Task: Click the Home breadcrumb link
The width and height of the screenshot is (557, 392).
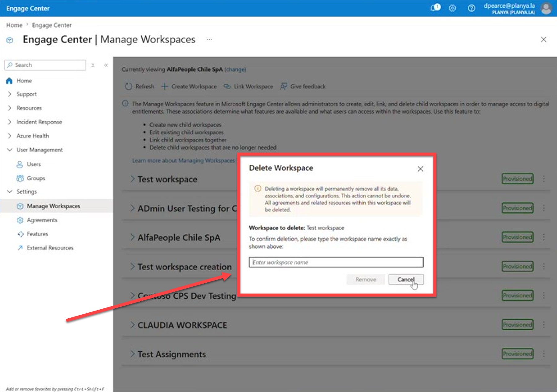Action: pyautogui.click(x=14, y=25)
